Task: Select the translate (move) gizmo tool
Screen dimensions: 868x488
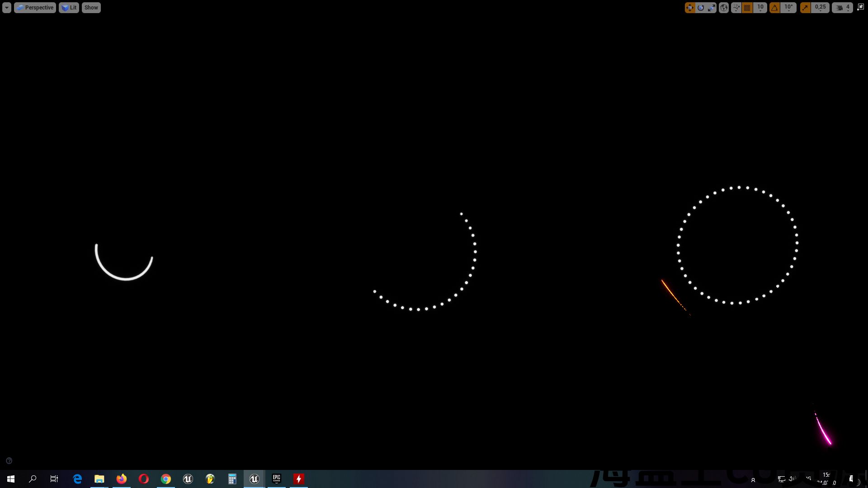Action: click(x=690, y=8)
